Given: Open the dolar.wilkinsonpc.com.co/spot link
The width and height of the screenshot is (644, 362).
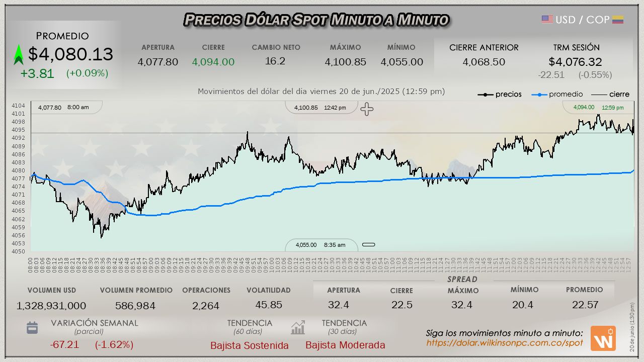Looking at the screenshot, I should tap(505, 343).
